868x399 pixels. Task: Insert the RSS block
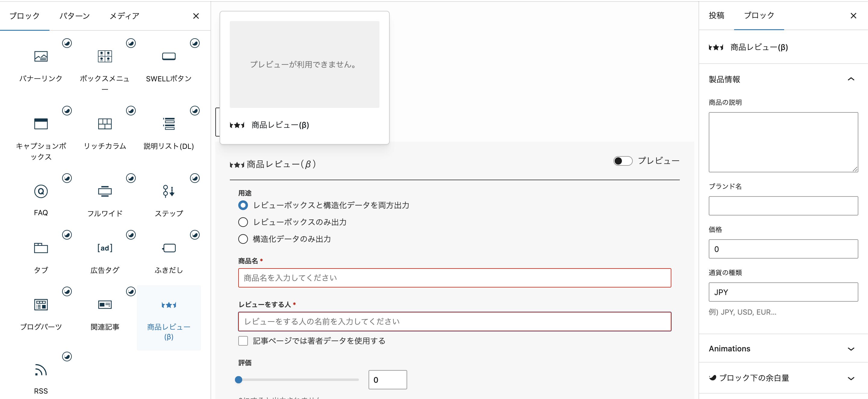(x=41, y=376)
